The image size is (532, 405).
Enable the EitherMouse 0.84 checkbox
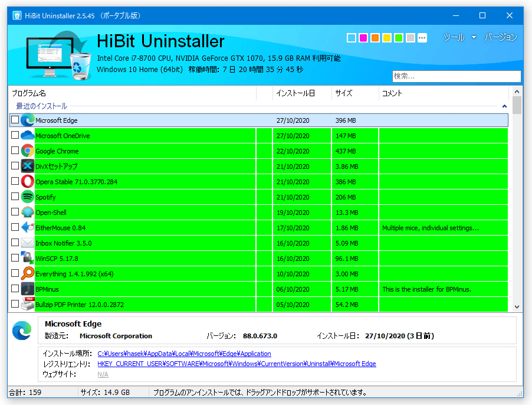[x=15, y=227]
